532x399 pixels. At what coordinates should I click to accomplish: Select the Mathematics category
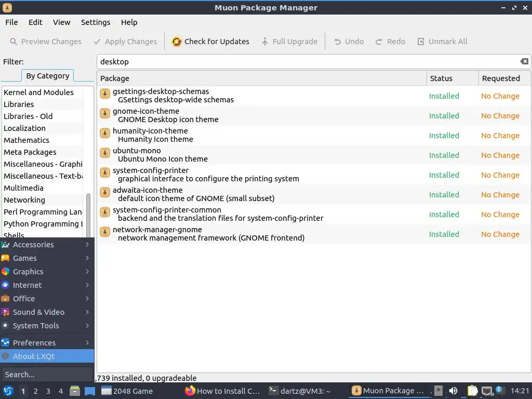43,140
